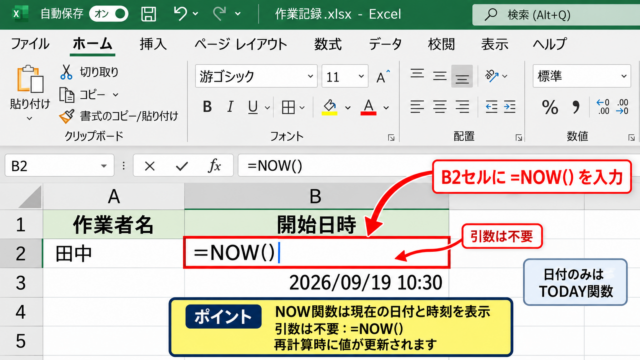The height and width of the screenshot is (360, 640).
Task: Open the Name Box dropdown arrow
Action: [x=104, y=166]
